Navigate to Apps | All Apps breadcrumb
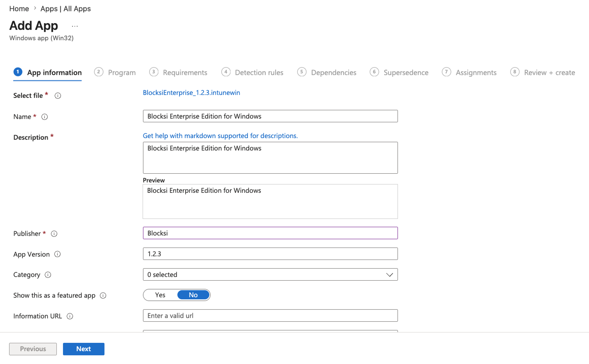The width and height of the screenshot is (589, 364). point(65,9)
